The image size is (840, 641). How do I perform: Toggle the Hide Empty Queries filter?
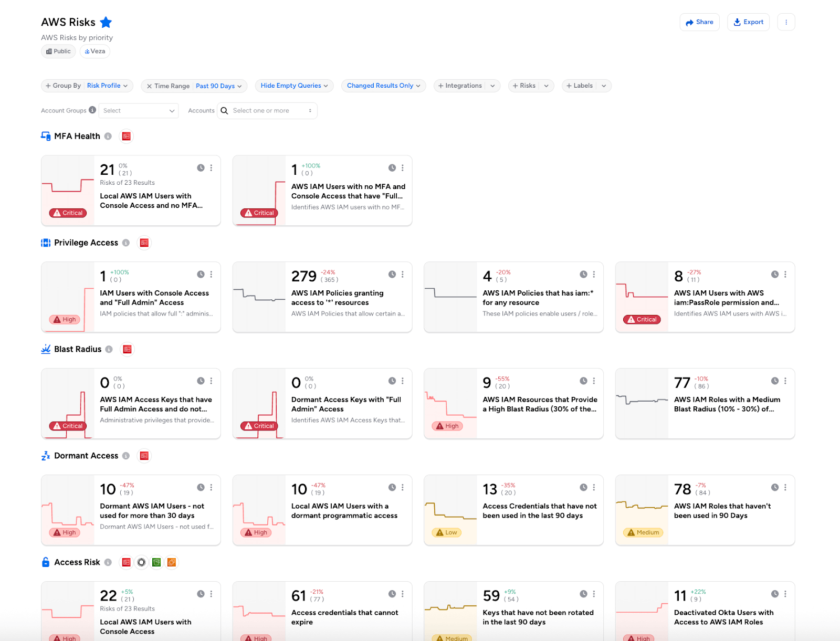coord(294,86)
